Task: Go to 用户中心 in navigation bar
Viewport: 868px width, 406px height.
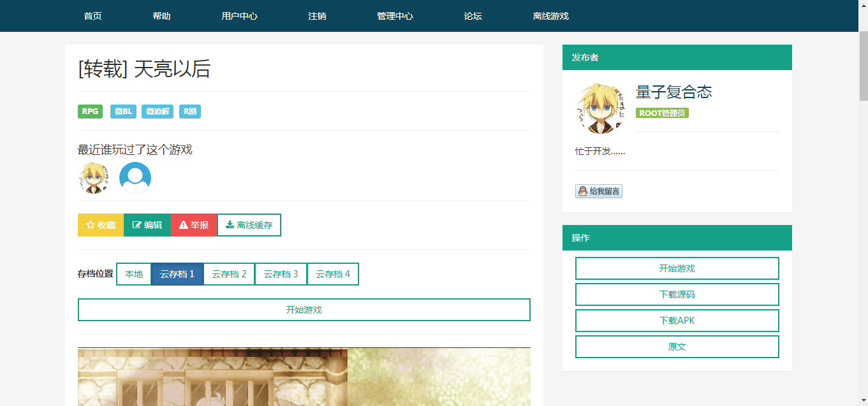Action: pos(239,16)
